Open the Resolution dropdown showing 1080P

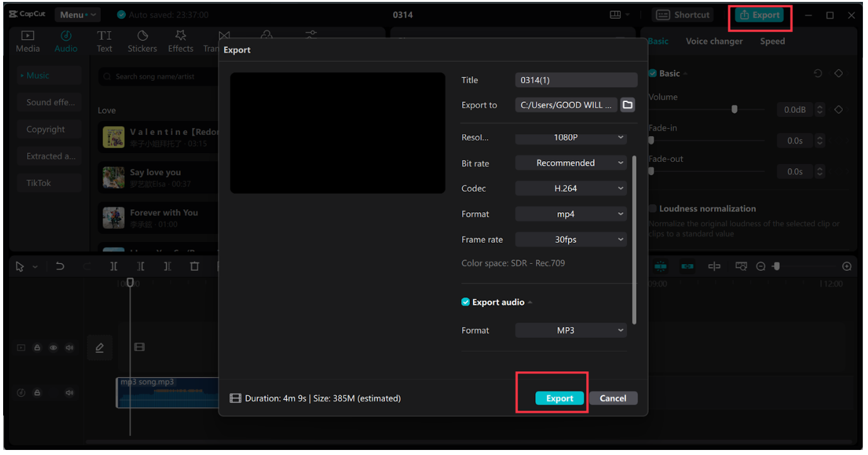pyautogui.click(x=570, y=137)
